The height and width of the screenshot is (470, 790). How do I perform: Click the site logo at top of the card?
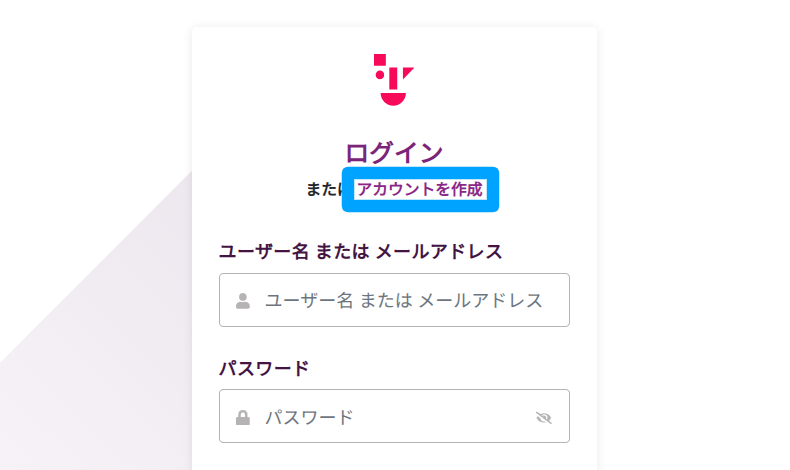pyautogui.click(x=394, y=79)
